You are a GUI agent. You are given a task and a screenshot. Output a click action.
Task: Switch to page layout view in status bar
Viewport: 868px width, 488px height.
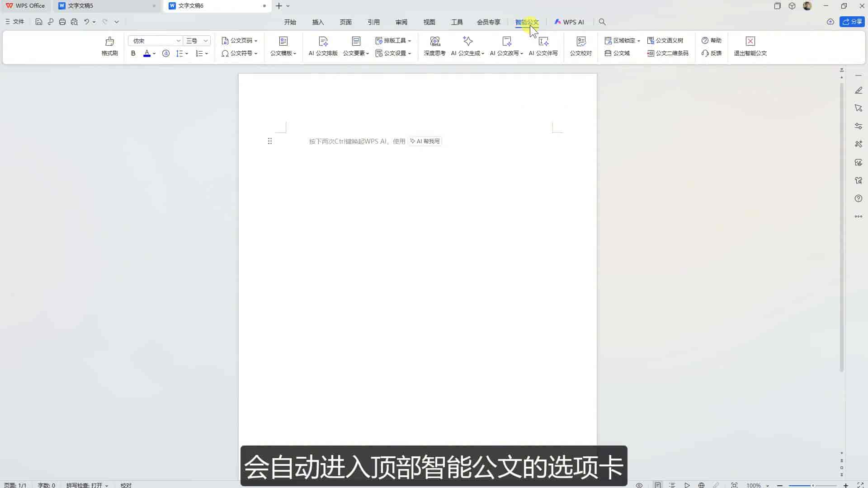coord(658,485)
